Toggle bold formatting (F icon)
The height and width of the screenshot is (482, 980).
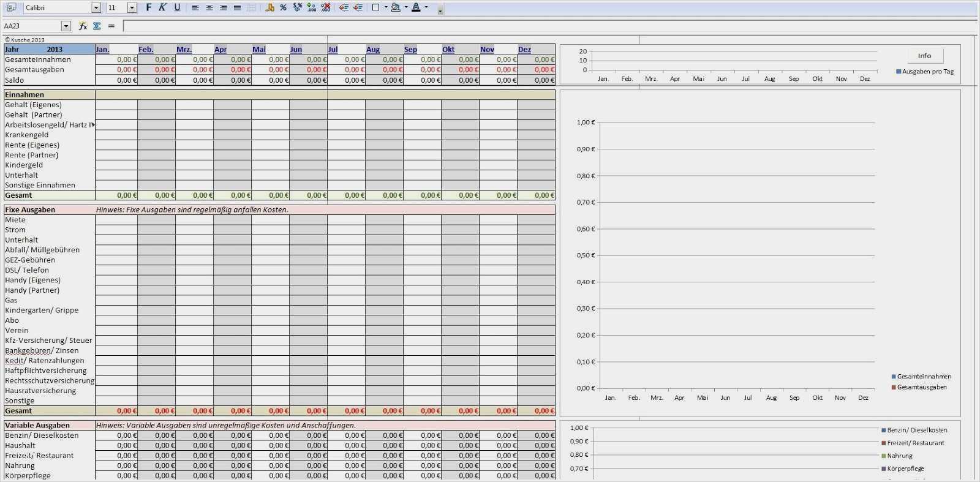point(148,7)
